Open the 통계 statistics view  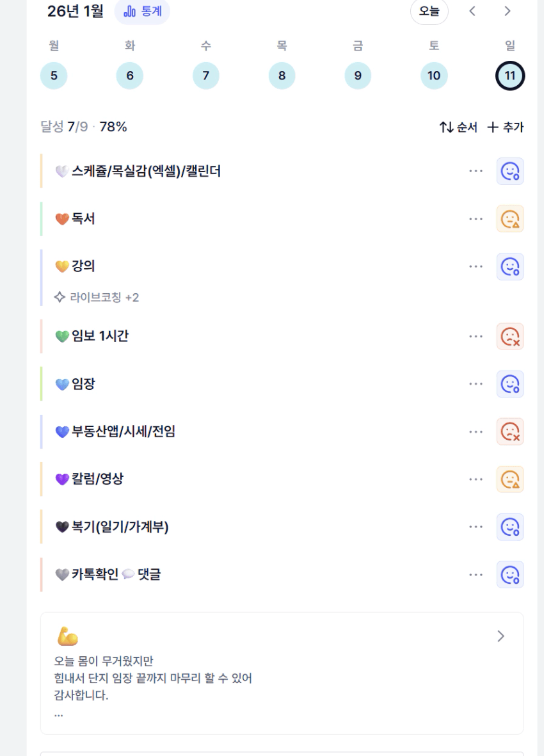[x=142, y=11]
